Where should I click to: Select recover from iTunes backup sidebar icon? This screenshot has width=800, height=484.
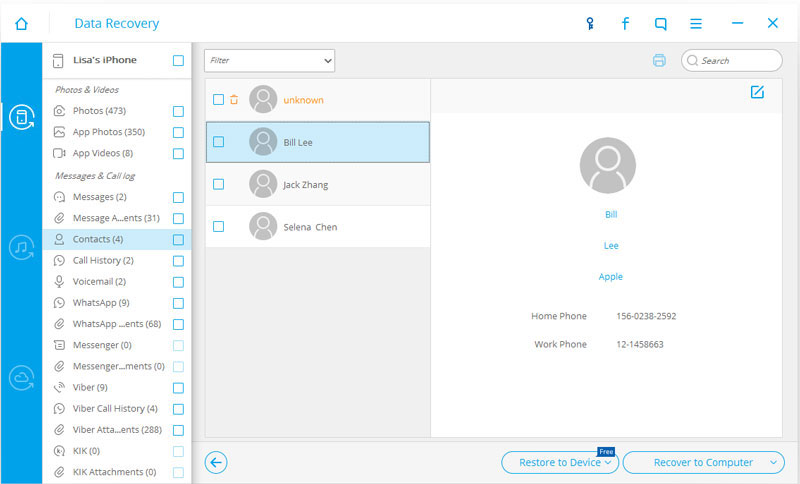pos(21,247)
